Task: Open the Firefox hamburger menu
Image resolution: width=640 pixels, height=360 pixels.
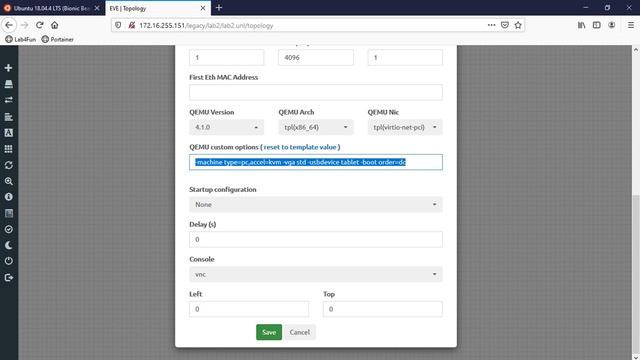Action: pos(631,25)
